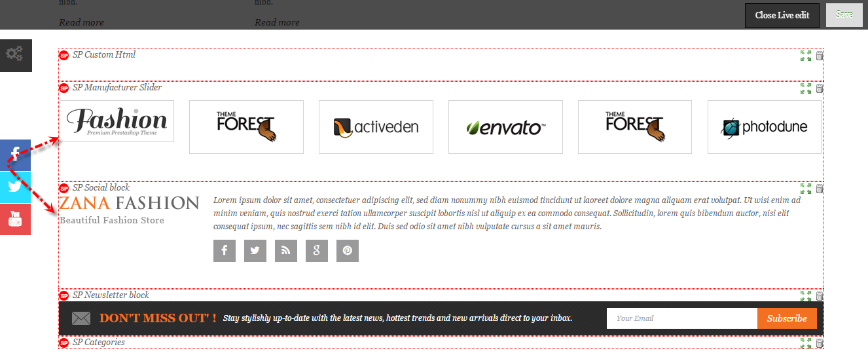This screenshot has width=868, height=355.
Task: Select the SP Categories label
Action: (99, 343)
